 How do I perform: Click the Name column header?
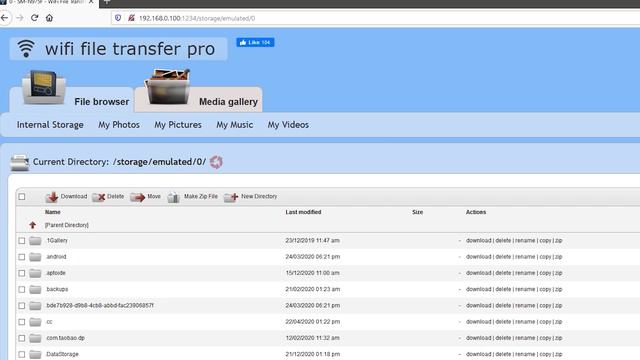(x=53, y=212)
